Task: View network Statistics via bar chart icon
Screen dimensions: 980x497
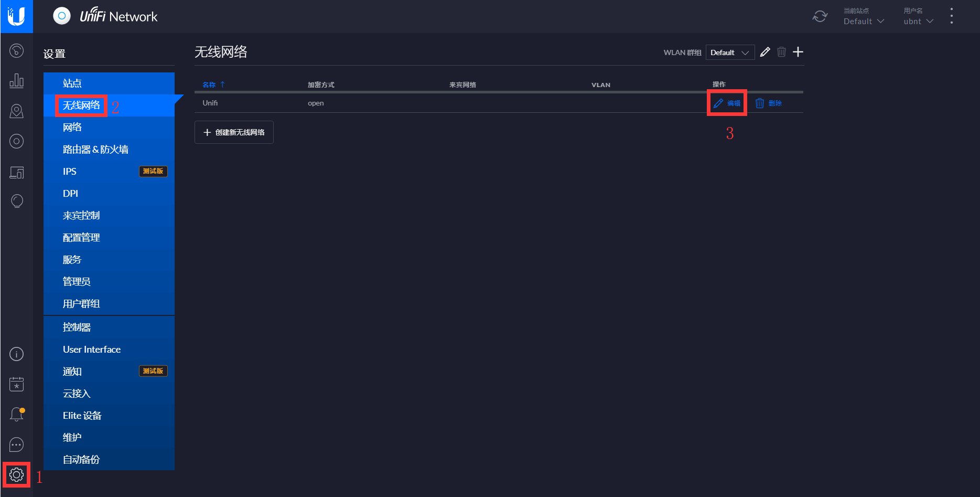Action: [16, 81]
